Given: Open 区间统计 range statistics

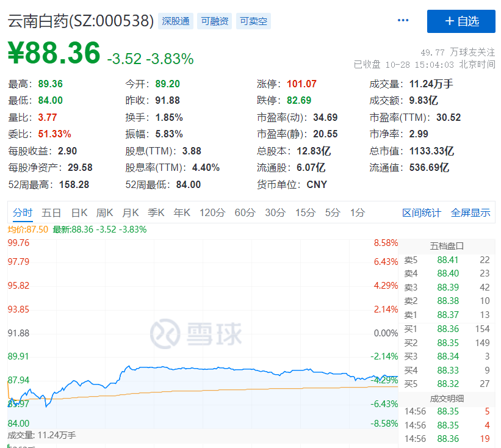Looking at the screenshot, I should (421, 213).
